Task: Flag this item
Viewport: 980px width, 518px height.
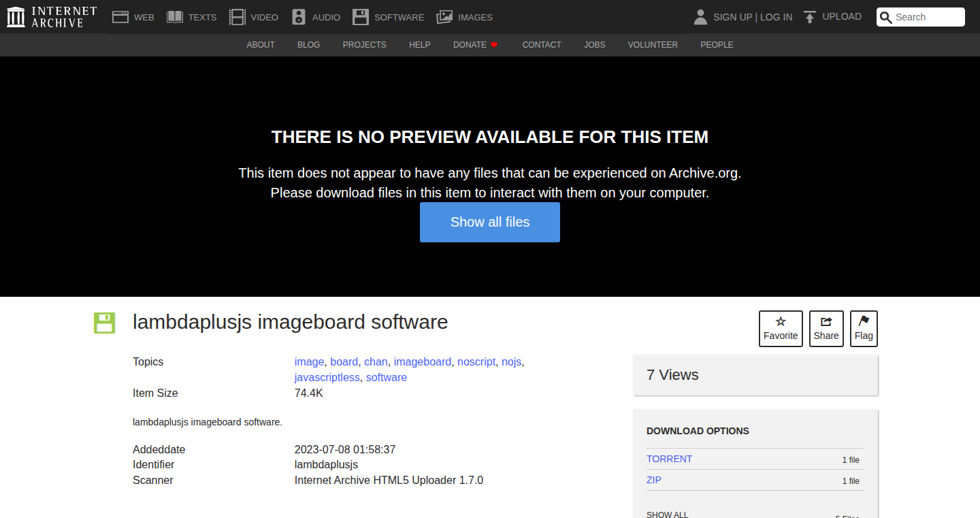Action: 864,329
